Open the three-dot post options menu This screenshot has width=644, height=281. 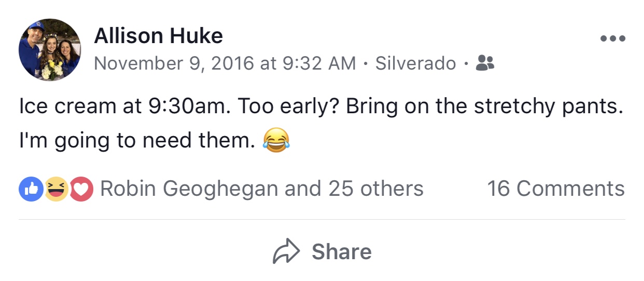click(x=612, y=38)
